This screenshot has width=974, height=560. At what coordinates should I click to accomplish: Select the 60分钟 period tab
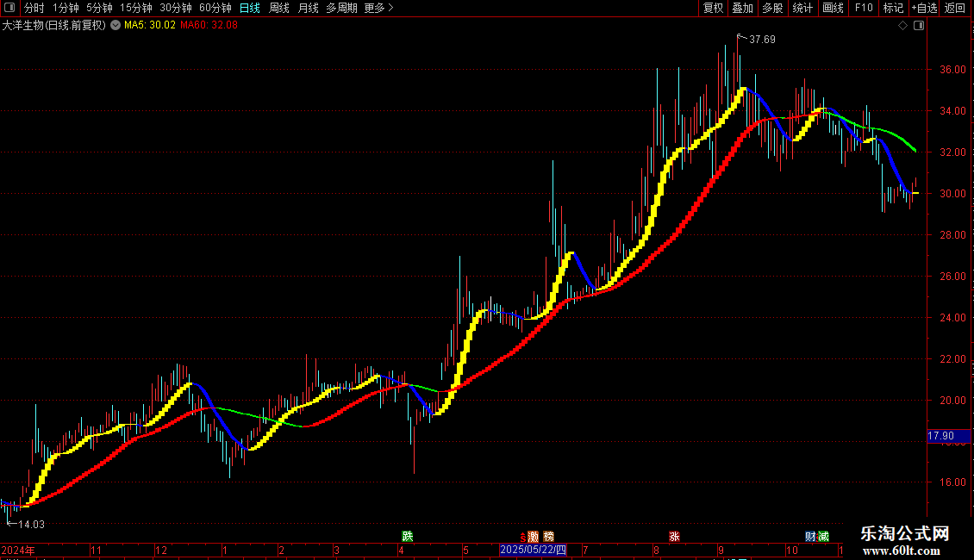point(215,8)
